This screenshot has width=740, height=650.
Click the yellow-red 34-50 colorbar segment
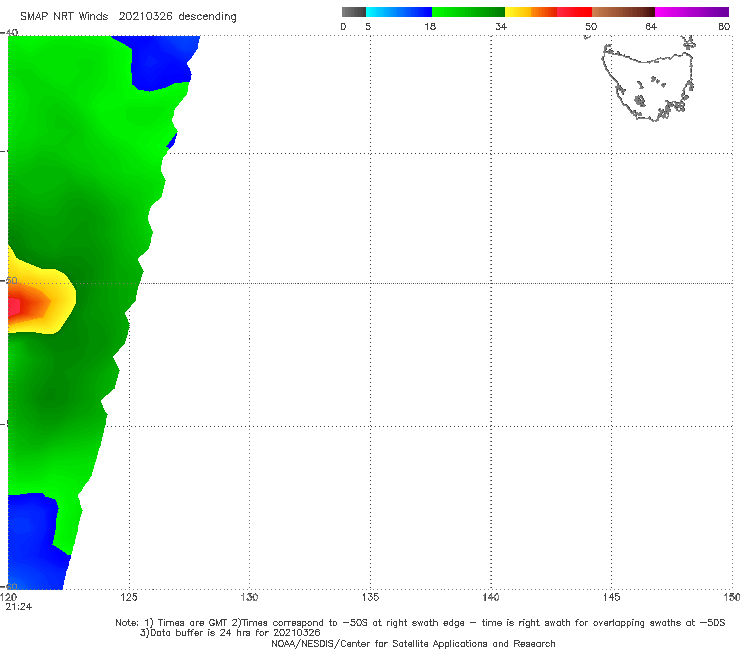(548, 12)
